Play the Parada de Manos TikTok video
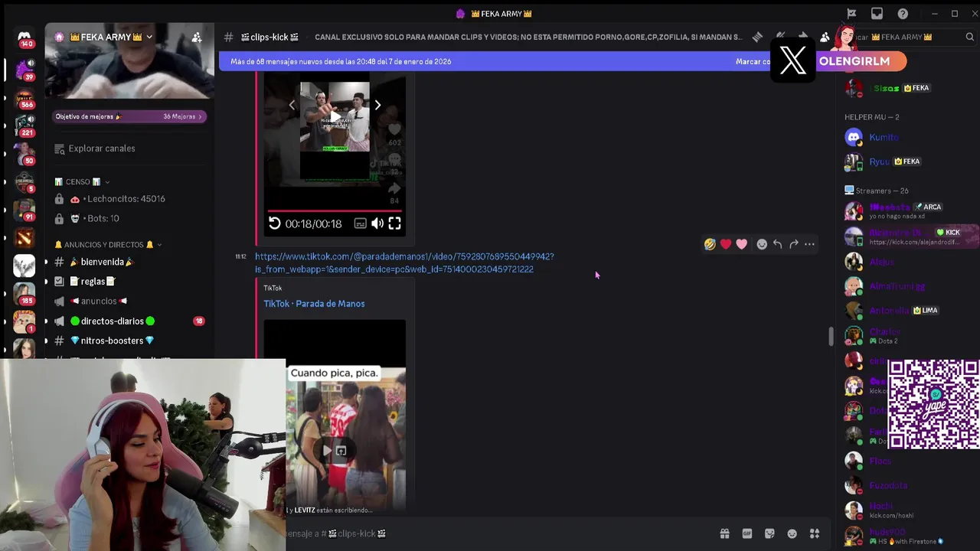 coord(327,450)
